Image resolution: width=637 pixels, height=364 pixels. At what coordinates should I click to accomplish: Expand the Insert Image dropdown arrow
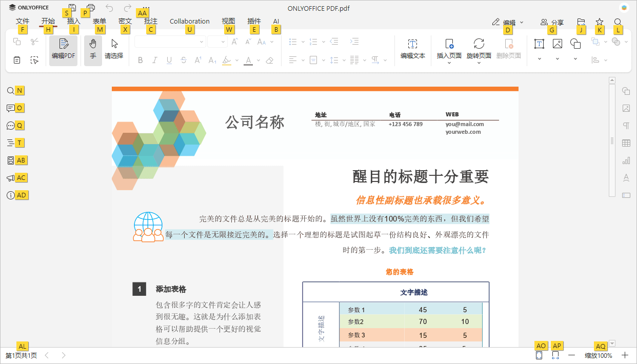click(x=558, y=59)
